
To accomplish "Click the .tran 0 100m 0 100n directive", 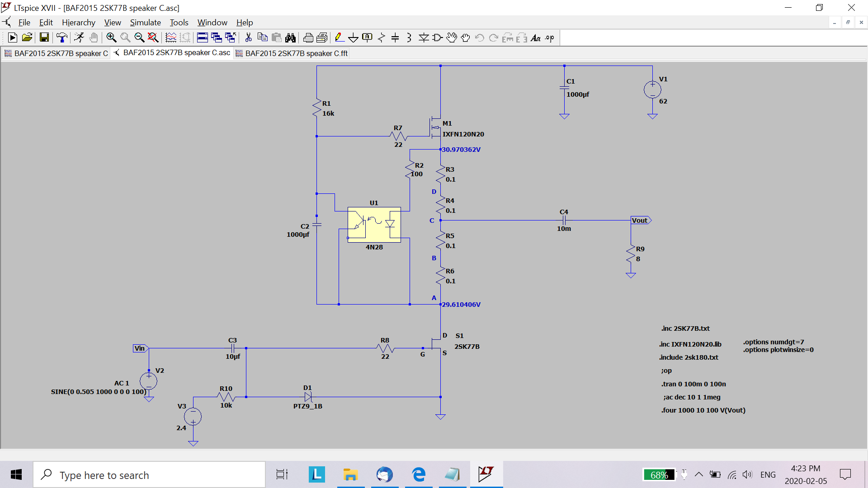I will point(693,384).
